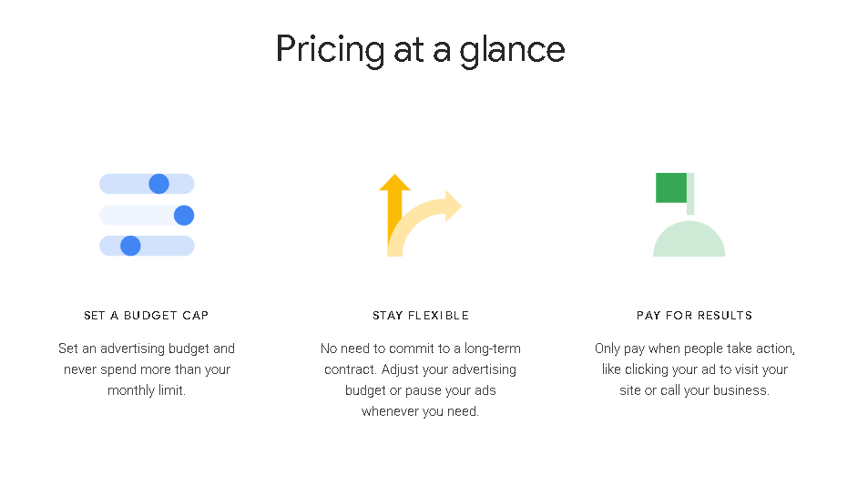868x485 pixels.
Task: Click the middle slider's light track
Action: tap(147, 215)
